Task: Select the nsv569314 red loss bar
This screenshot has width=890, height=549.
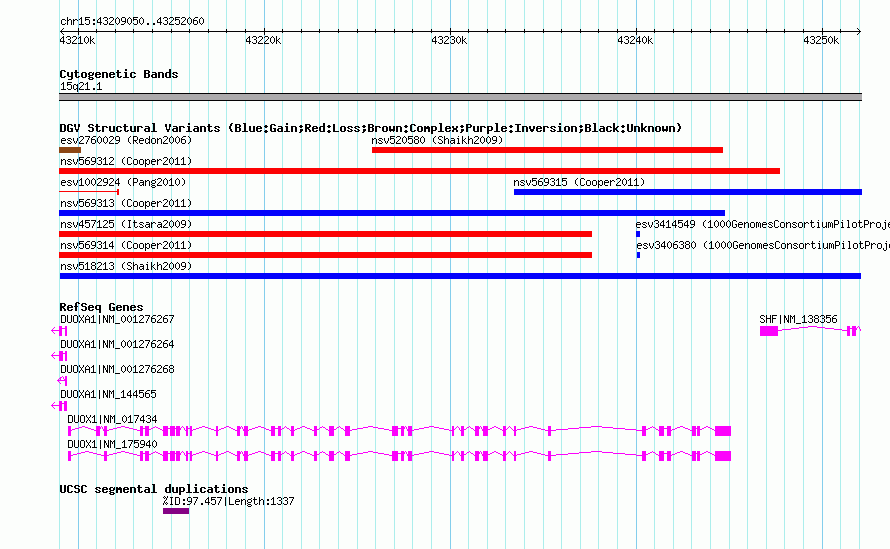Action: pos(325,255)
